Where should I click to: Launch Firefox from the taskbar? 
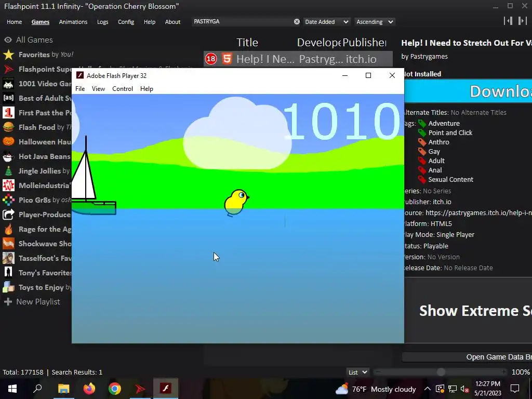89,389
